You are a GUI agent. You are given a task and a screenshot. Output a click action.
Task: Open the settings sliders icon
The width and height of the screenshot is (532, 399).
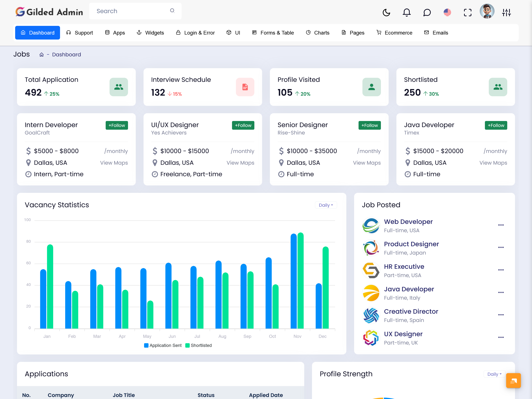(x=506, y=12)
